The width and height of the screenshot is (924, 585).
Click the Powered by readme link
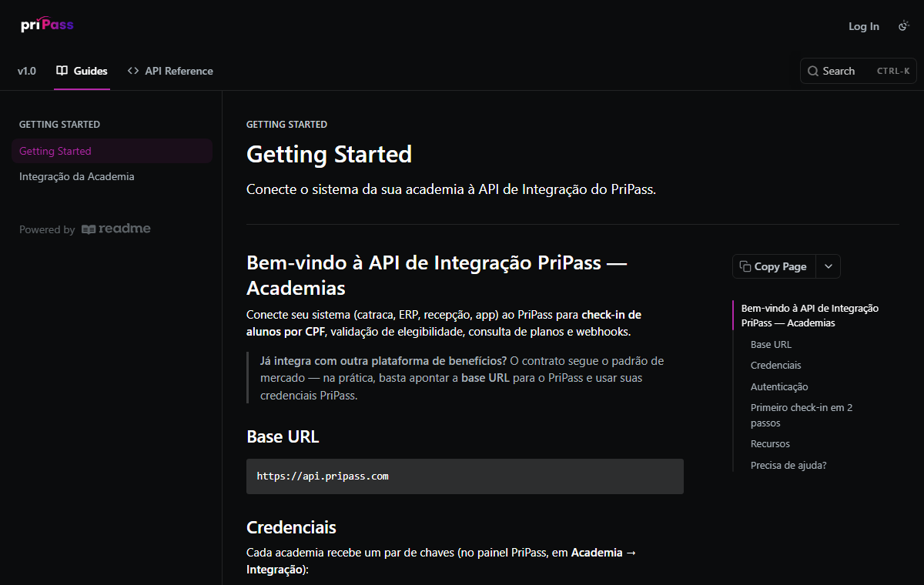(x=85, y=229)
